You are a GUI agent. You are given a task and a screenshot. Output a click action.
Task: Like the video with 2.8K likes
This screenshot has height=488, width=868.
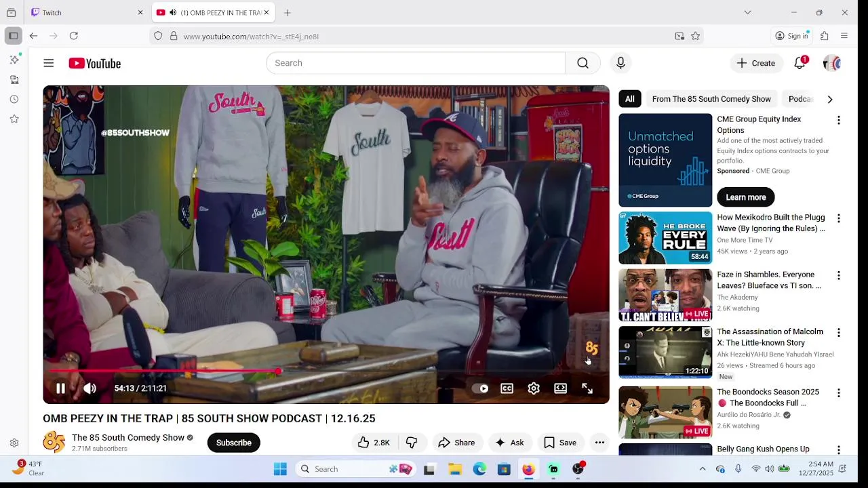pyautogui.click(x=374, y=443)
